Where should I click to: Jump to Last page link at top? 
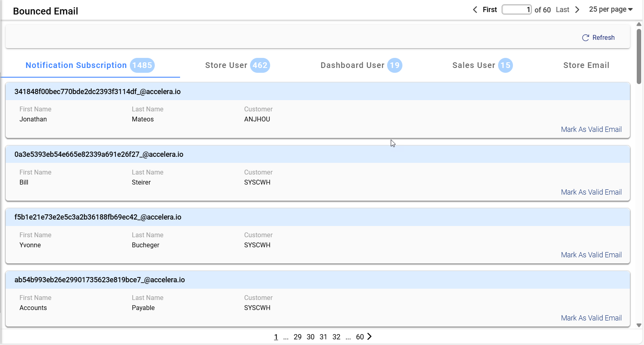(x=562, y=10)
